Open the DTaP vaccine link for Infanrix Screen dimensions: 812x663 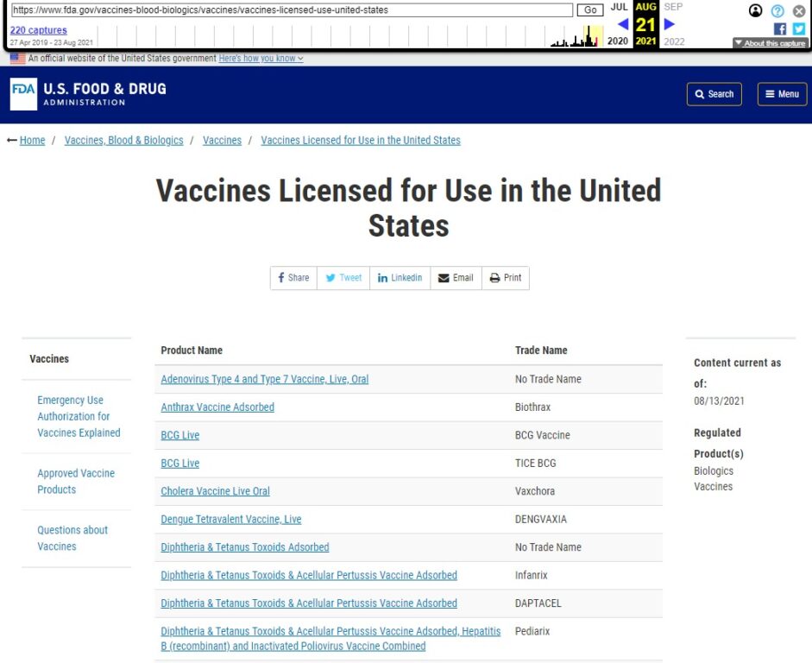(x=309, y=575)
